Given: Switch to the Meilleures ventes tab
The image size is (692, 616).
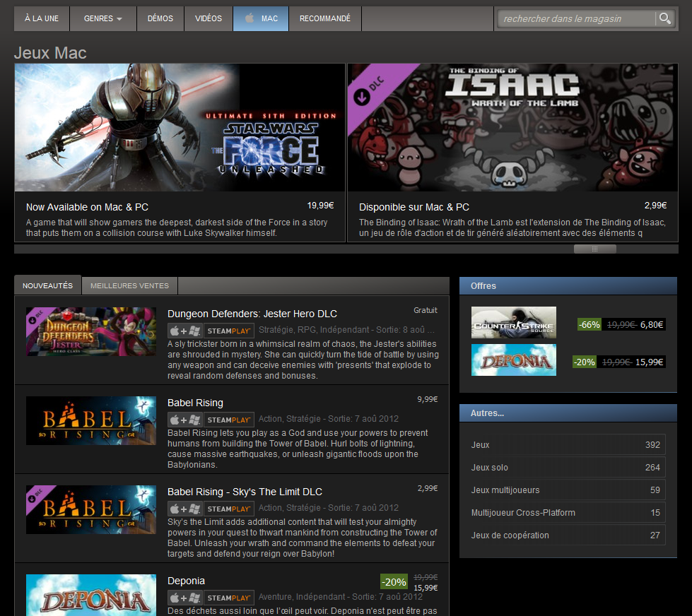Looking at the screenshot, I should pyautogui.click(x=130, y=285).
